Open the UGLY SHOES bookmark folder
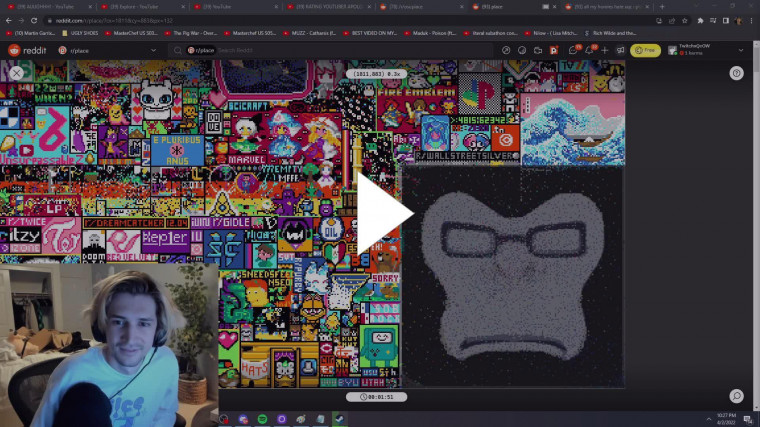 tap(80, 33)
